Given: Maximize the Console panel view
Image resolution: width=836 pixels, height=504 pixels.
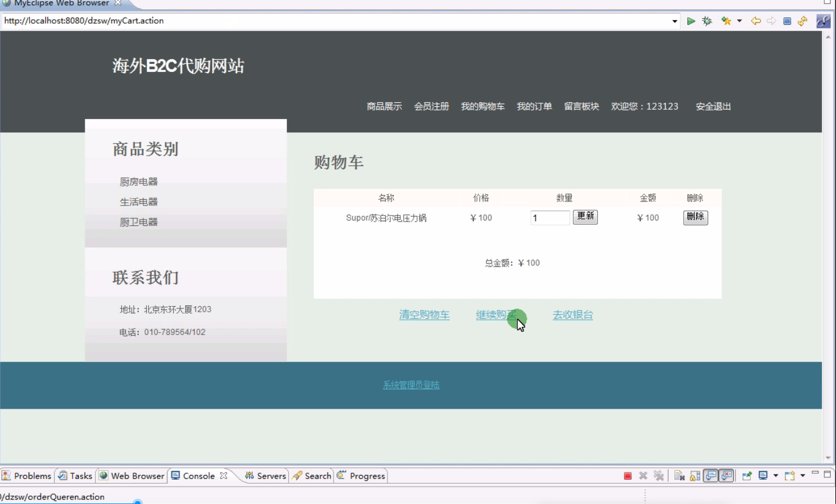Looking at the screenshot, I should (x=828, y=474).
